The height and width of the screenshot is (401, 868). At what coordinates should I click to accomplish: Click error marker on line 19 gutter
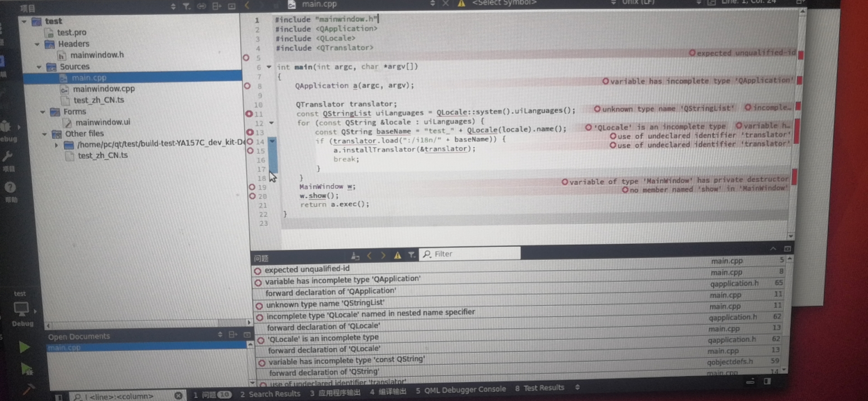[x=252, y=187]
